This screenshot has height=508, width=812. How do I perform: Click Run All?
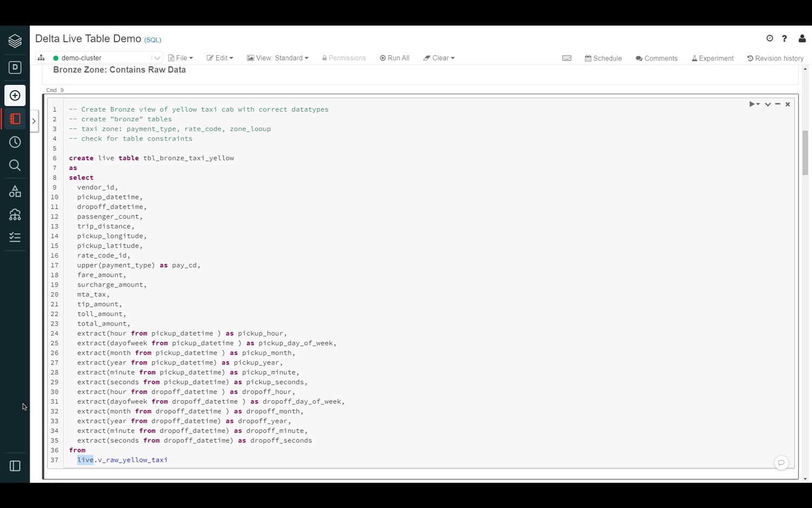395,58
